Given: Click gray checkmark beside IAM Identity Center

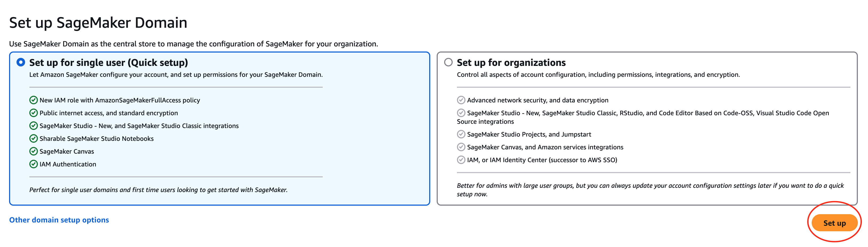Looking at the screenshot, I should coord(461,160).
